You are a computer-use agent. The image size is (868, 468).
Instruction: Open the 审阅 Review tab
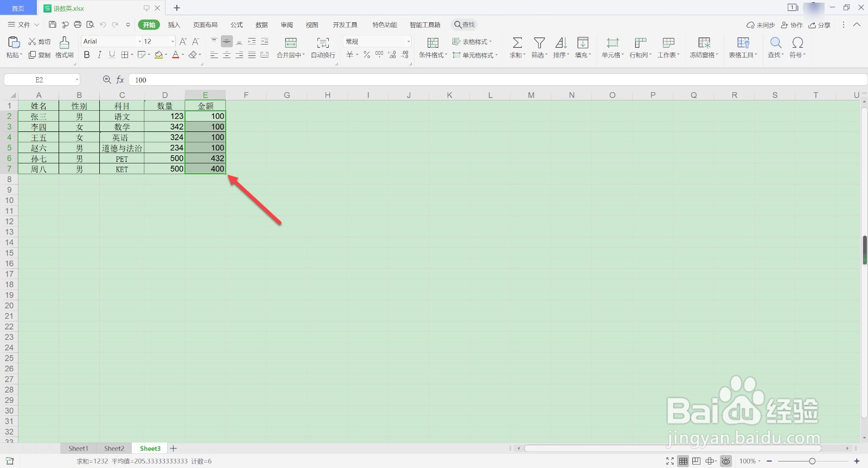click(286, 25)
